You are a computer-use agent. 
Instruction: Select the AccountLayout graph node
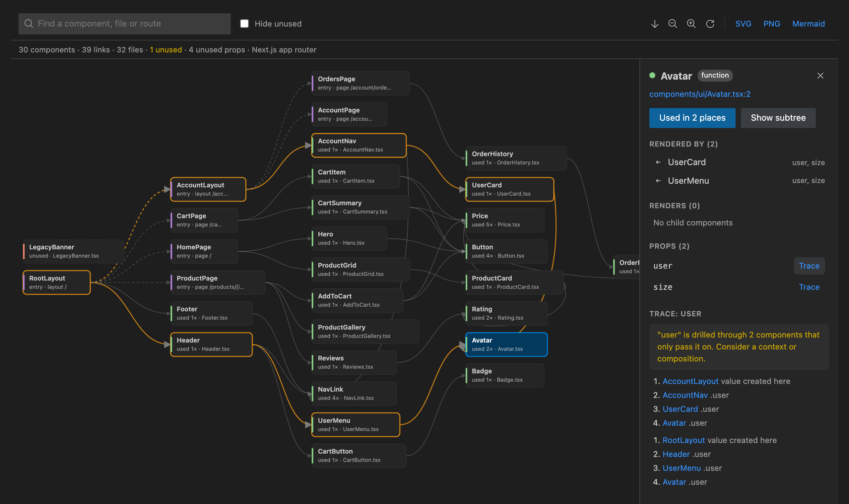click(x=208, y=190)
